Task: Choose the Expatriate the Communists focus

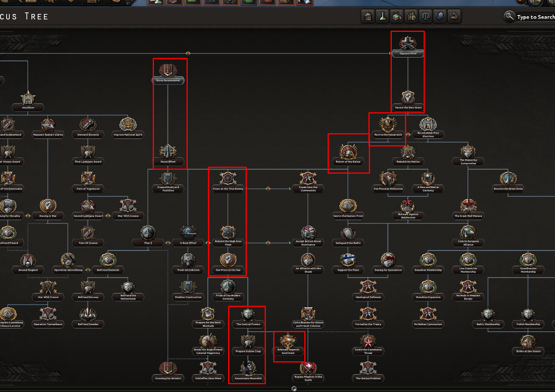Action: (308, 182)
